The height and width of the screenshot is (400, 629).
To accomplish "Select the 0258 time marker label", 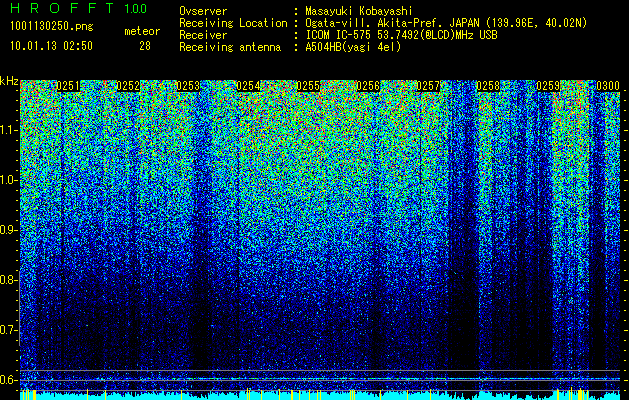I will click(488, 86).
